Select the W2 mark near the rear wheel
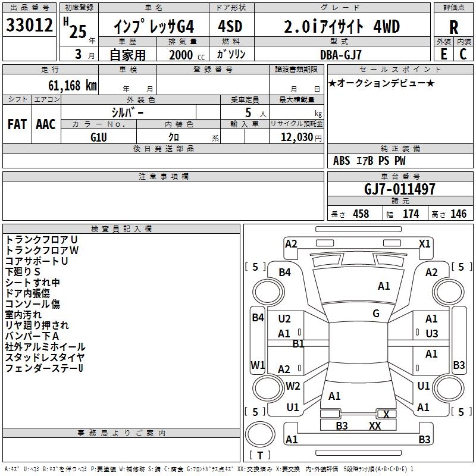 pyautogui.click(x=293, y=386)
